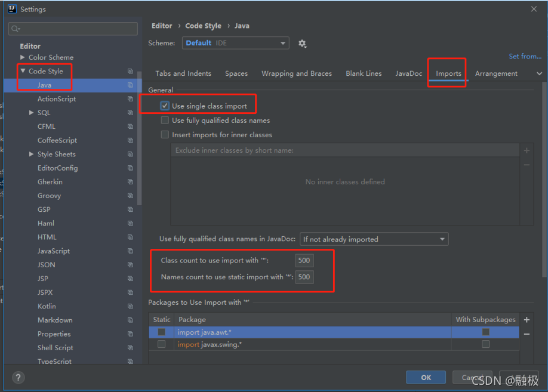Switch to JavaDoc tab
The height and width of the screenshot is (392, 548).
tap(408, 74)
